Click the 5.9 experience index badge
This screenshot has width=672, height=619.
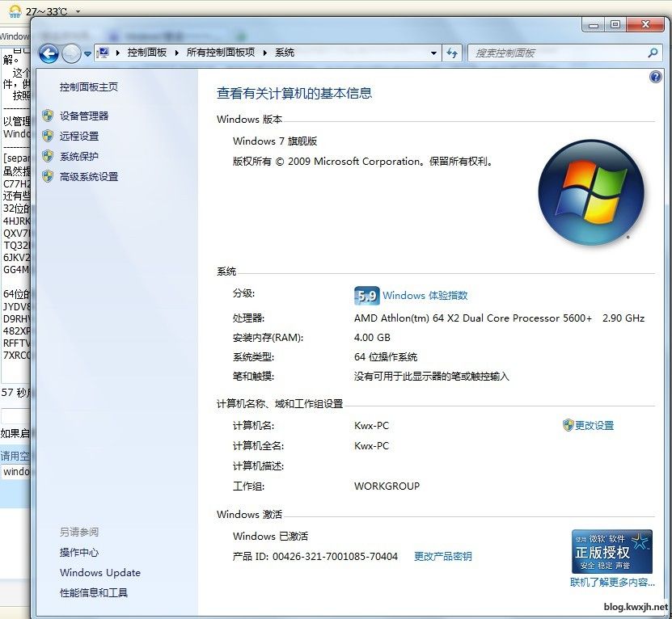pyautogui.click(x=367, y=296)
